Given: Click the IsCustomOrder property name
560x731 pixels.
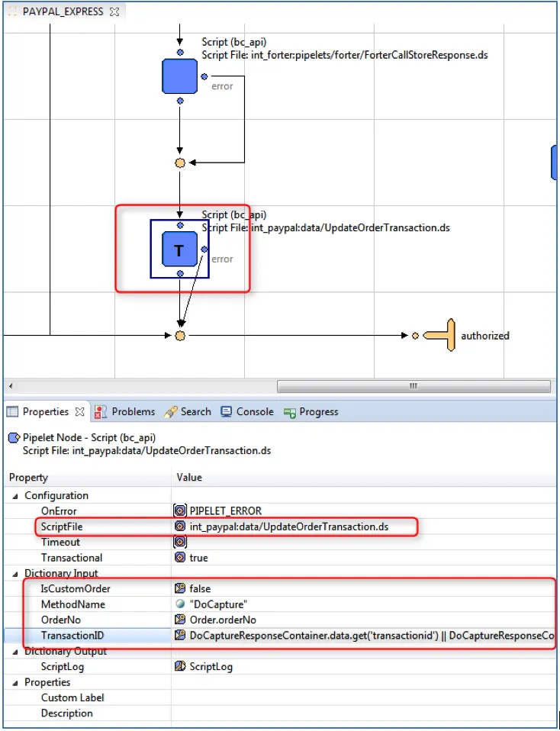Looking at the screenshot, I should (76, 589).
